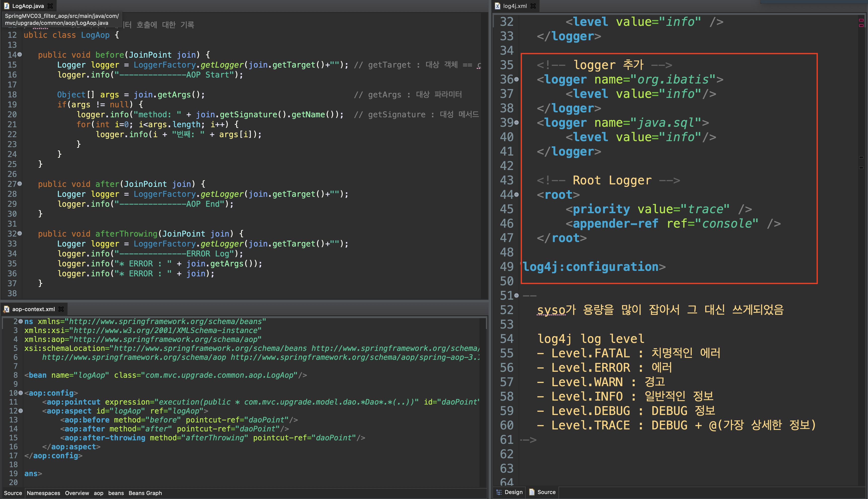868x499 pixels.
Task: Open the Beans Graph tab
Action: [x=145, y=493]
